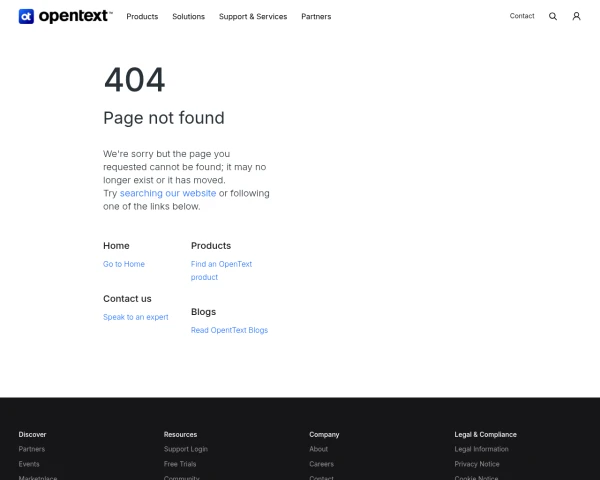Open the footer Careers link

(x=321, y=464)
